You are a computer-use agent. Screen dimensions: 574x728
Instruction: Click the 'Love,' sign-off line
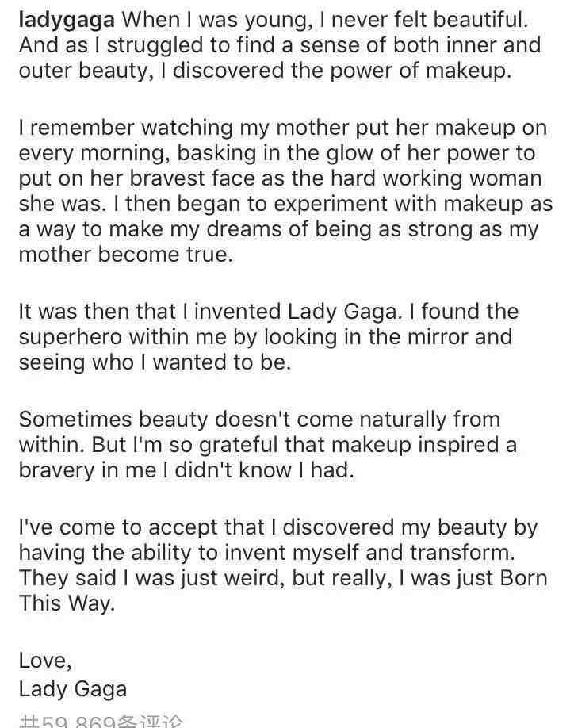click(x=45, y=661)
